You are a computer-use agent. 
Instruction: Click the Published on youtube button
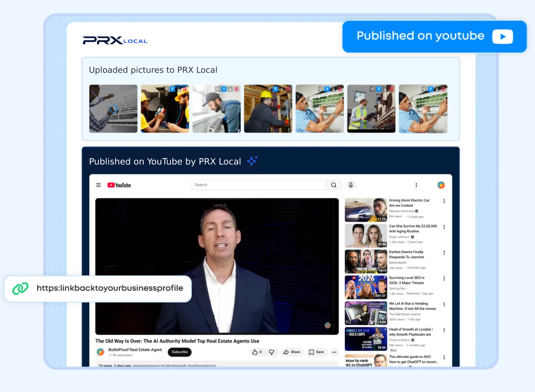[x=434, y=36]
